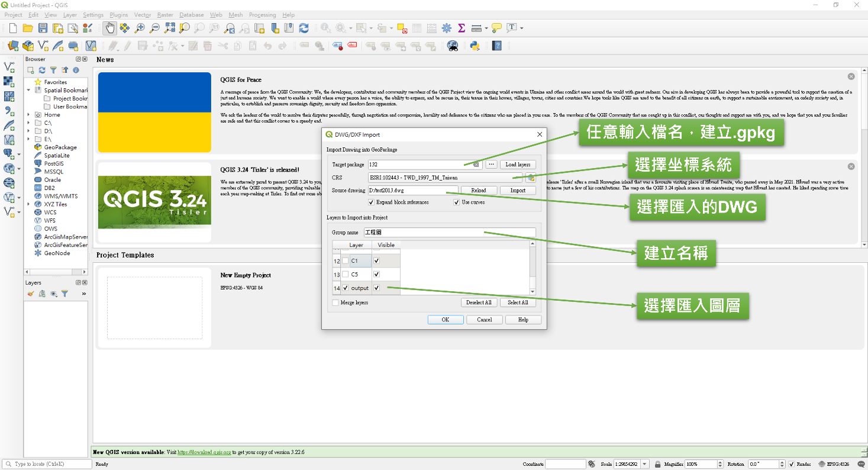Create a new project with the blank page icon

click(13, 28)
